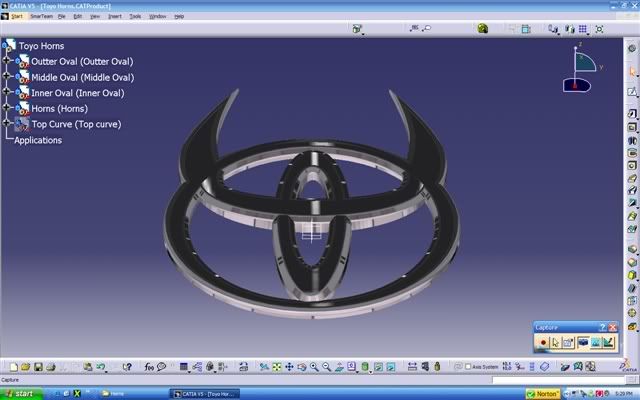This screenshot has height=400, width=640.
Task: Select Top Curve (Top curve) in tree
Action: [76, 124]
